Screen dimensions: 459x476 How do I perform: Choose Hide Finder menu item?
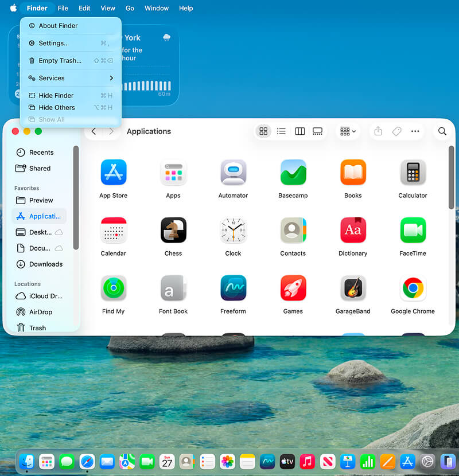click(71, 96)
